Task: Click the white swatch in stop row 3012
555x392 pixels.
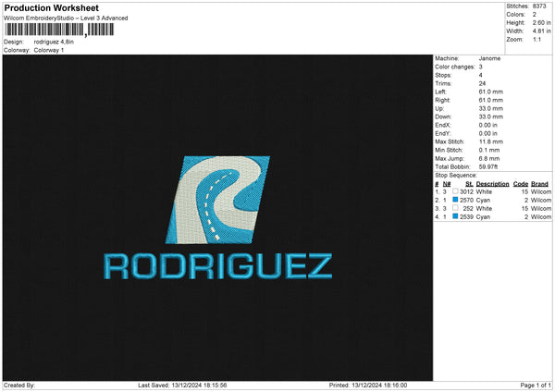Action: tap(455, 191)
